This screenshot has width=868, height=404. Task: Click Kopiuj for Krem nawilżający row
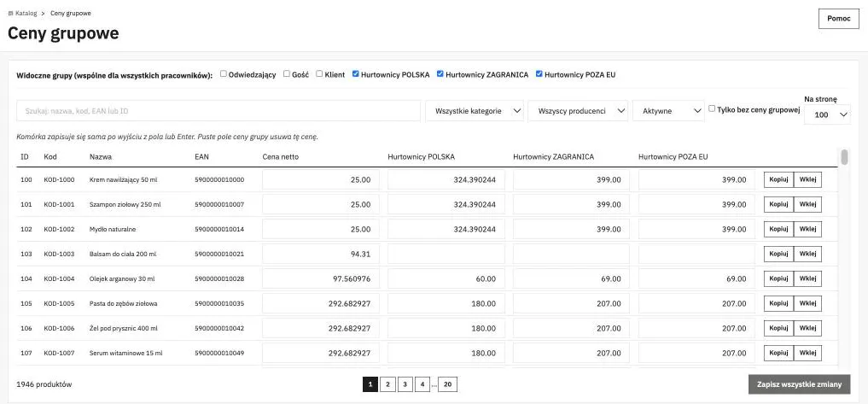(x=778, y=179)
